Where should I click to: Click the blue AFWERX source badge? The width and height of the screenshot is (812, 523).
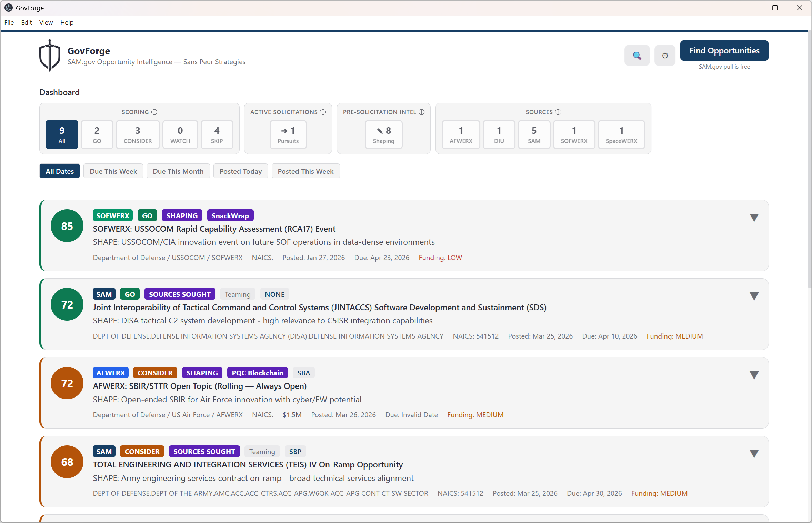110,373
